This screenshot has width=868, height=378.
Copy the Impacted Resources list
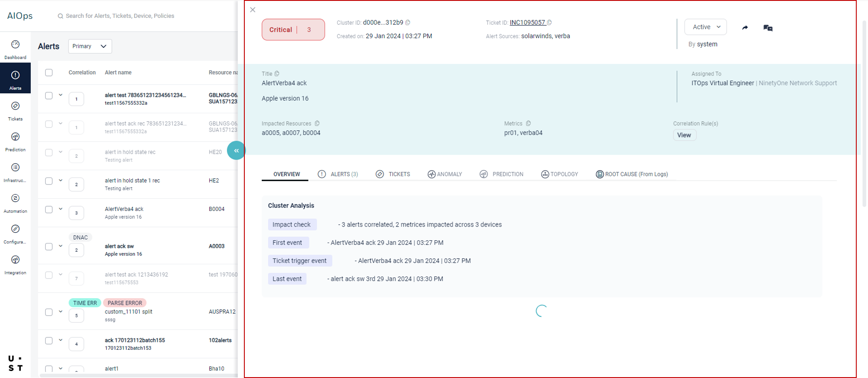point(317,124)
